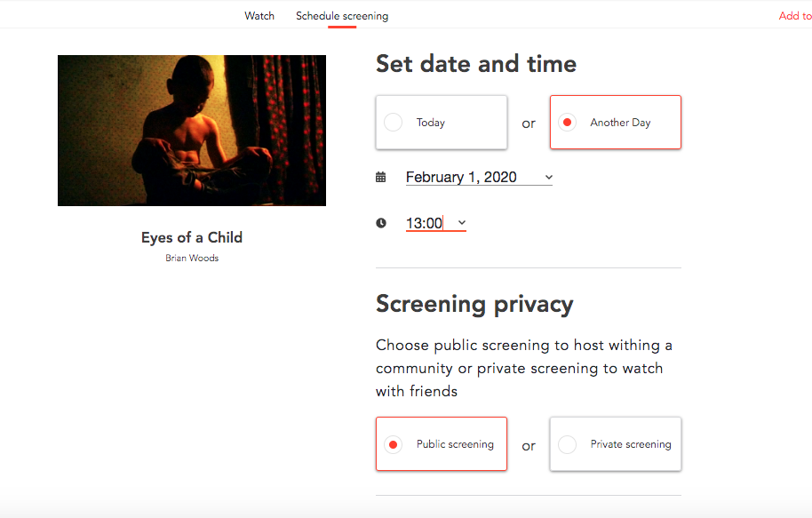This screenshot has width=812, height=518.
Task: Select the Today radio button
Action: click(x=393, y=123)
